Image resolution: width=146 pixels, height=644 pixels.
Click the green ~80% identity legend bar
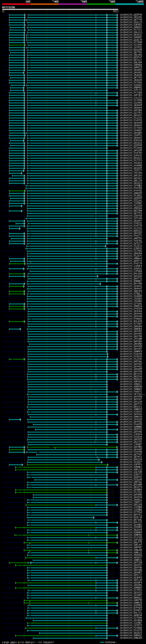[101, 4]
